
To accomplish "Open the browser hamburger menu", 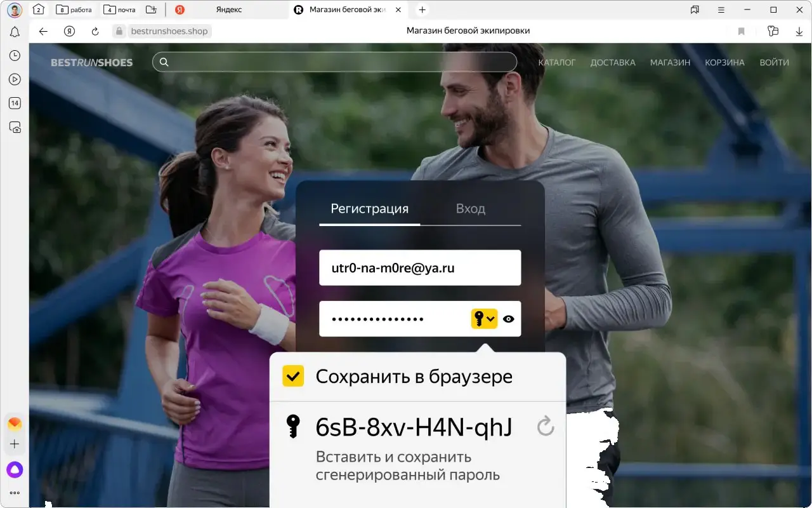I will pyautogui.click(x=721, y=10).
